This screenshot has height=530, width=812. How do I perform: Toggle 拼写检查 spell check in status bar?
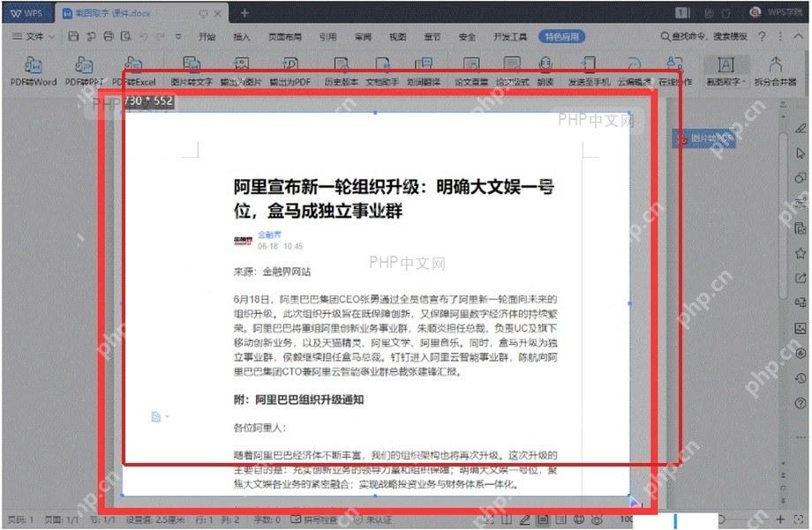point(314,519)
